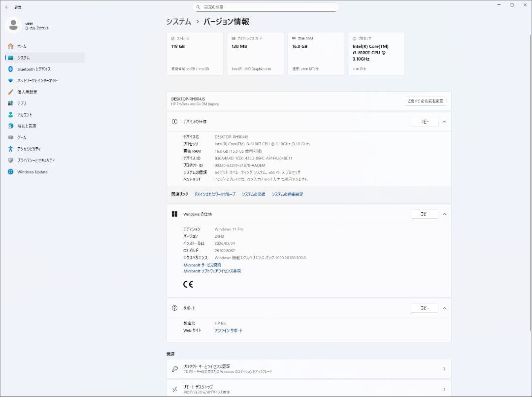Click the Windows Update refresh icon
The image size is (532, 397).
click(x=10, y=172)
